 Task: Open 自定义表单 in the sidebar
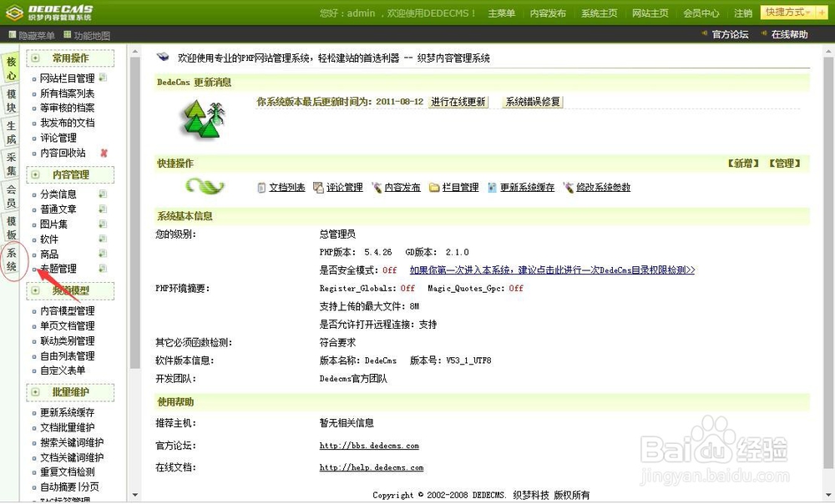[63, 370]
